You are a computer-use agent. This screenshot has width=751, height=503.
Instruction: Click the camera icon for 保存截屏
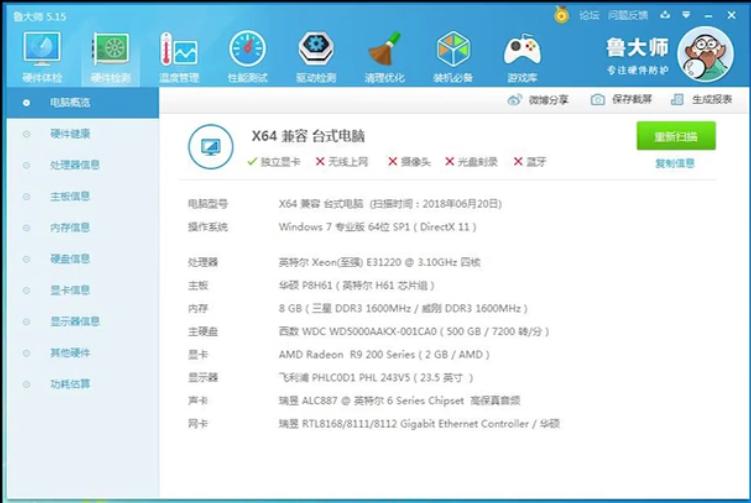(x=597, y=100)
